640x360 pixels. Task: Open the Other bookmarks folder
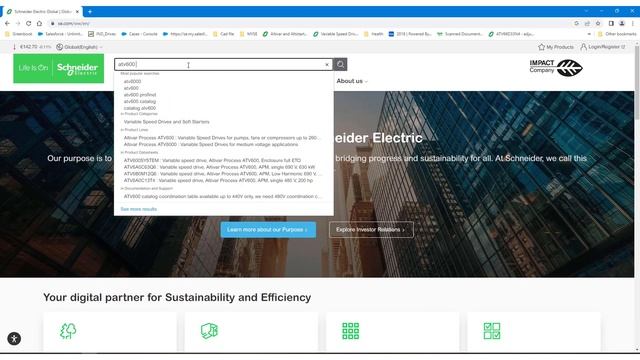[x=617, y=34]
